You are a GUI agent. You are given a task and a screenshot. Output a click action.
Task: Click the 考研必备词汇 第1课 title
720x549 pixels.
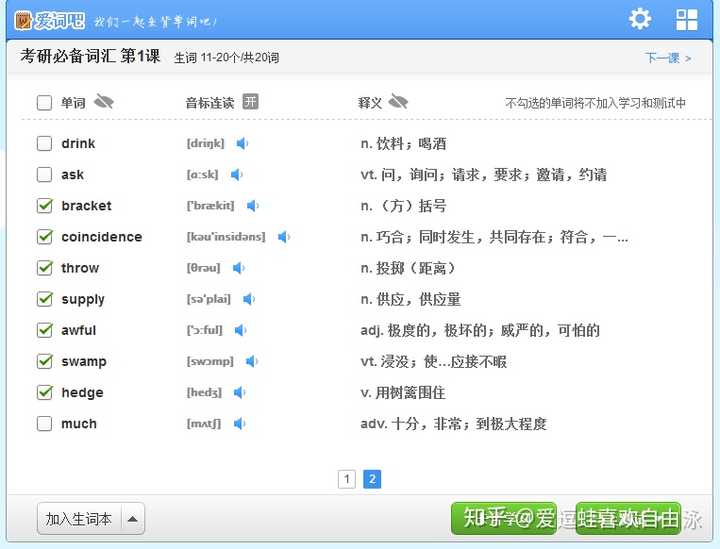(x=90, y=56)
